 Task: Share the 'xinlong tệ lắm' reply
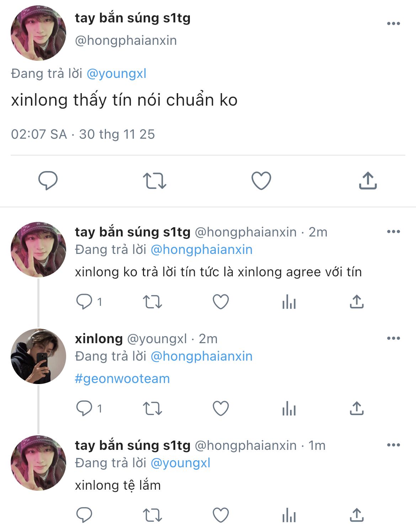[356, 515]
